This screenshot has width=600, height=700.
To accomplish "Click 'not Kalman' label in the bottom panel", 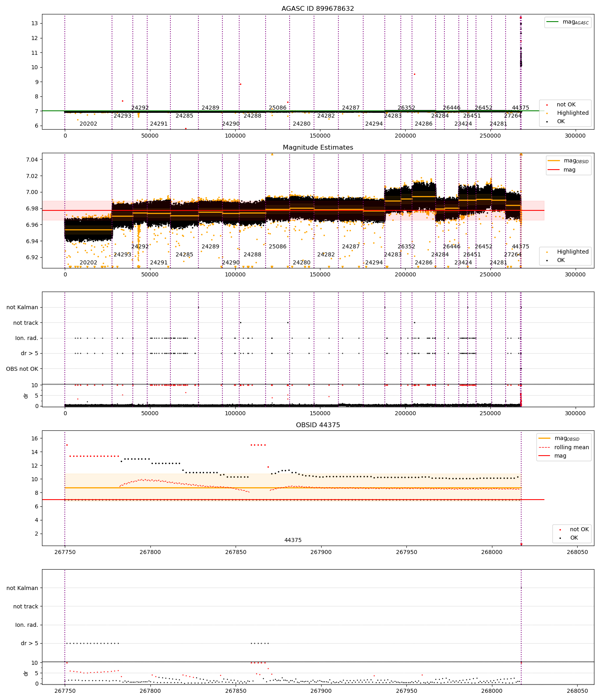I will click(22, 588).
